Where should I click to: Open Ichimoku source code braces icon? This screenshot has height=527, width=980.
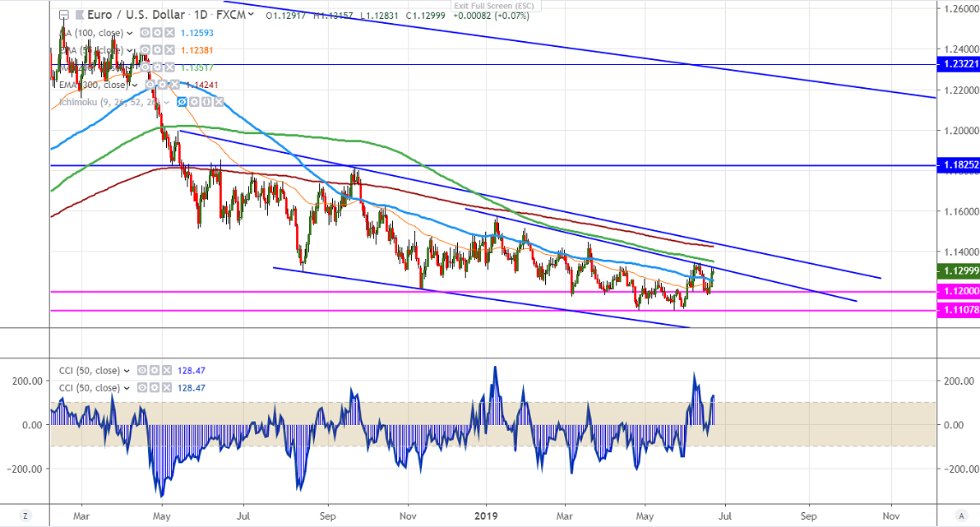click(x=206, y=102)
